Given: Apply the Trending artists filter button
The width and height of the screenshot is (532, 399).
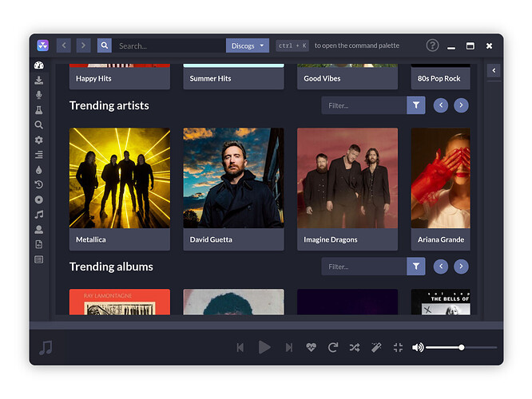Looking at the screenshot, I should click(x=416, y=105).
